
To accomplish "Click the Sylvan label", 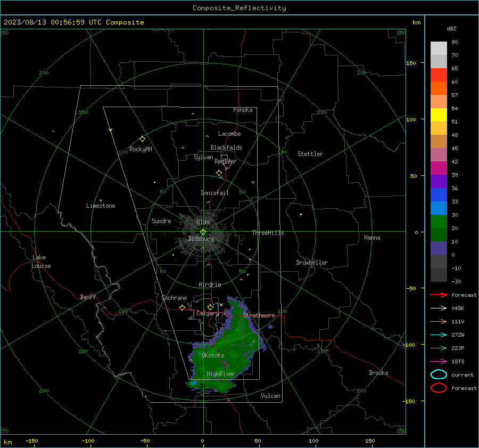I will (203, 157).
